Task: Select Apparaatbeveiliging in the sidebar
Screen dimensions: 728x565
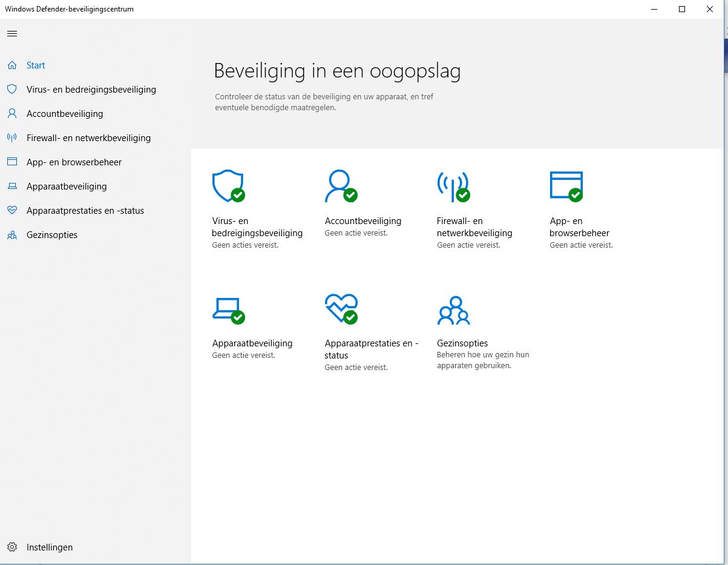Action: (67, 187)
